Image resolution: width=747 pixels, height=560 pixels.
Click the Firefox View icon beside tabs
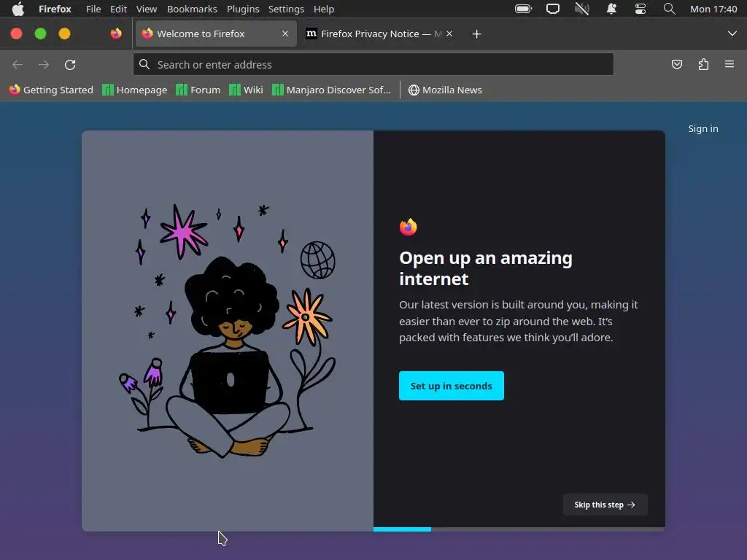point(116,34)
